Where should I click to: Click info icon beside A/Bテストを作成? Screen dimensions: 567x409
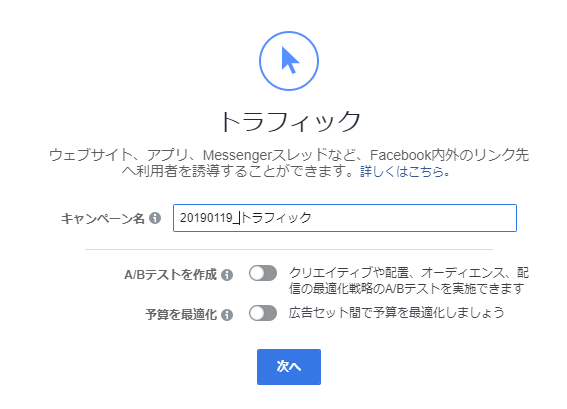(227, 275)
